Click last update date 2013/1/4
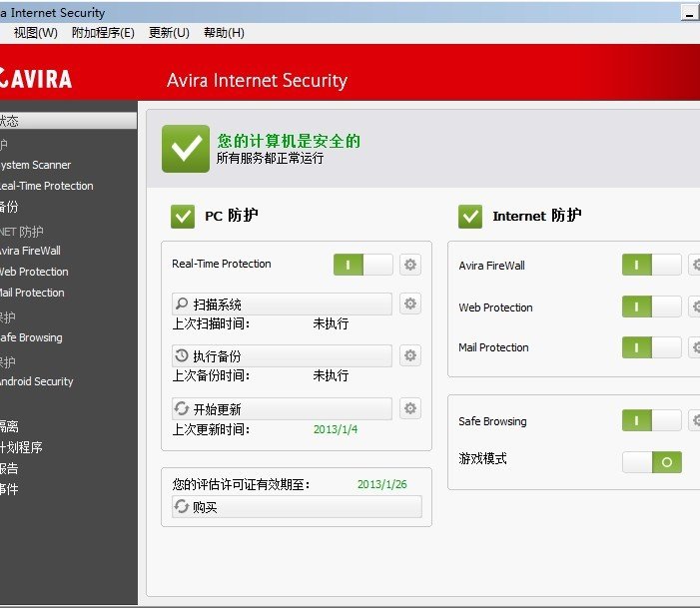 [x=336, y=429]
